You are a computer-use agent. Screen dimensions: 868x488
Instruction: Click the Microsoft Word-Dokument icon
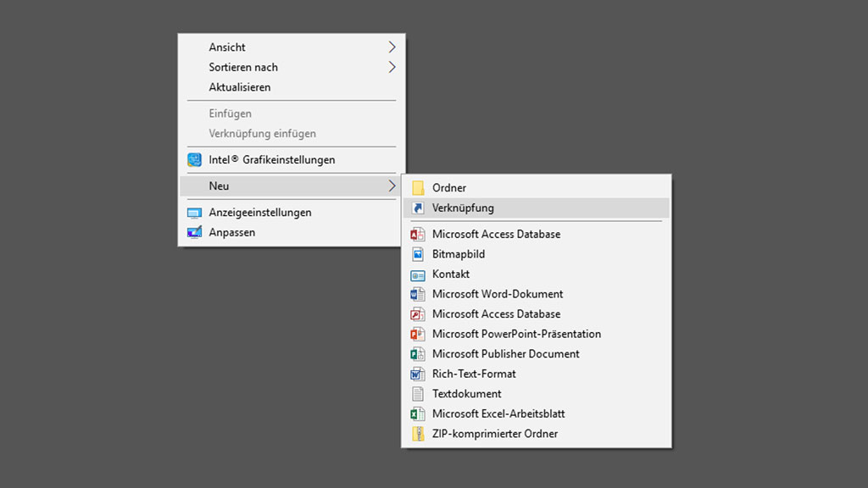418,294
